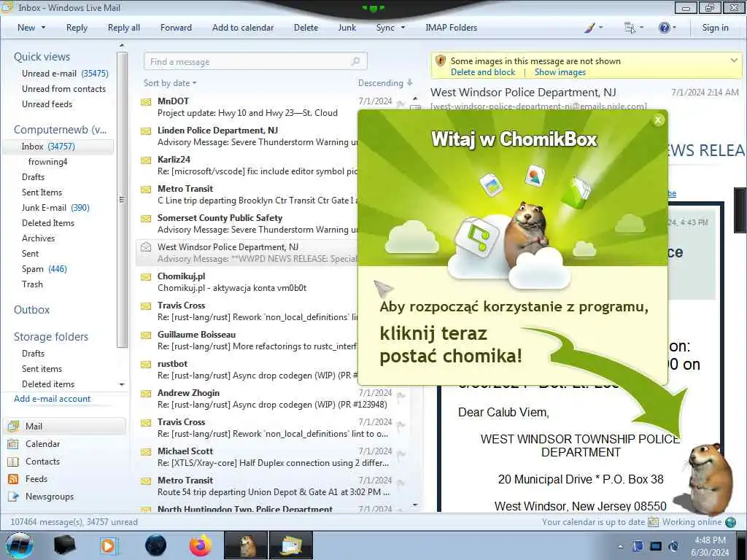Open the menus icon in toolbar
This screenshot has height=560, width=747.
coord(630,28)
